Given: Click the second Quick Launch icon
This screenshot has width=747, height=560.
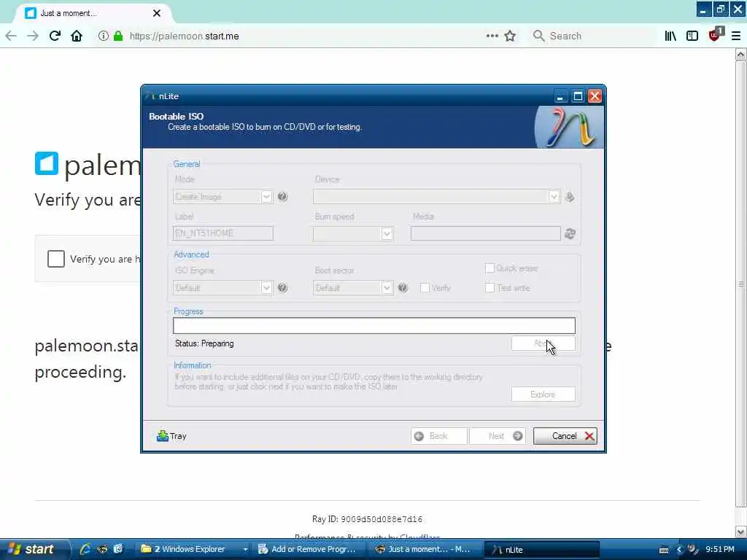Looking at the screenshot, I should [x=102, y=549].
